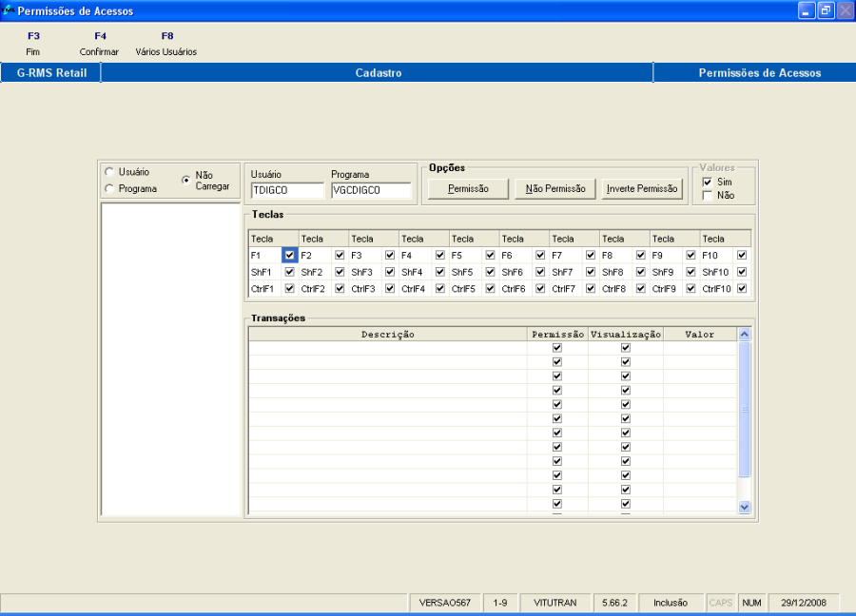856x616 pixels.
Task: Toggle the CtrlF2 key checkbox
Action: 340,289
